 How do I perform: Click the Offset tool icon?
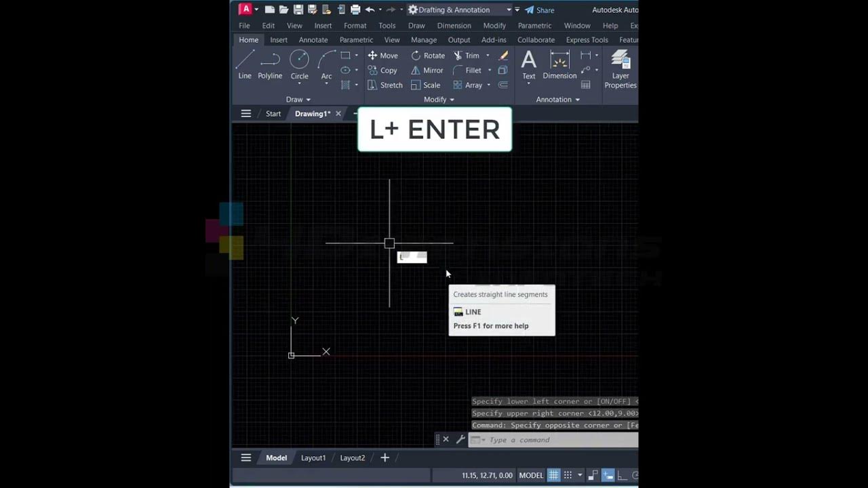[x=503, y=85]
